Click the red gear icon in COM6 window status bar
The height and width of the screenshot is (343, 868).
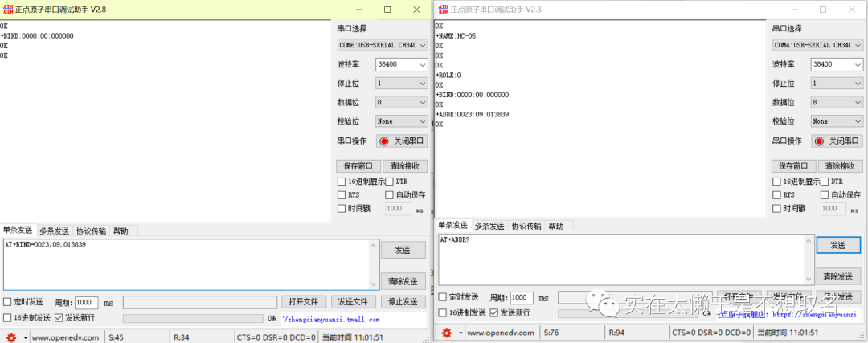click(x=11, y=338)
